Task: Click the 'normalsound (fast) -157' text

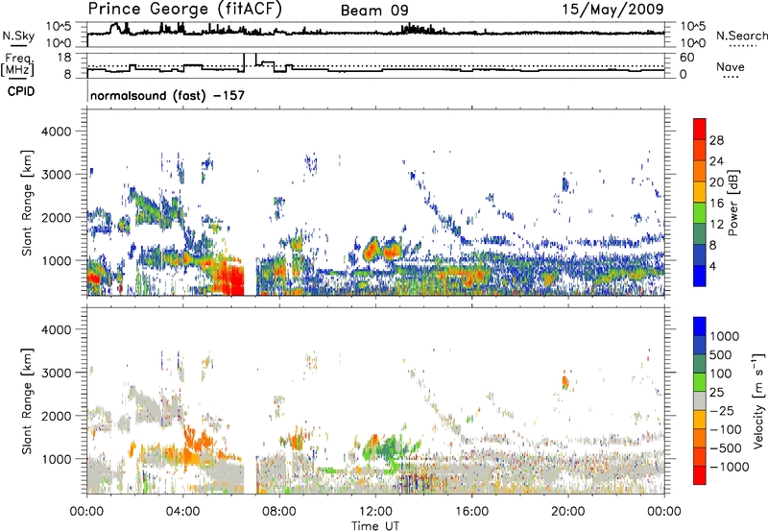Action: (x=167, y=95)
